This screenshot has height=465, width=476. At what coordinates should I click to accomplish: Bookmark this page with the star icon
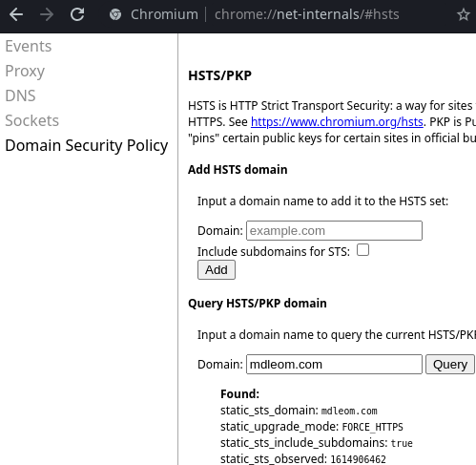[x=464, y=14]
